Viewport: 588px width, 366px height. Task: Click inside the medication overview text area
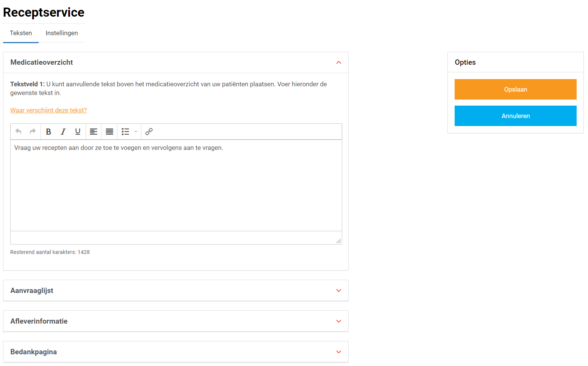(176, 185)
